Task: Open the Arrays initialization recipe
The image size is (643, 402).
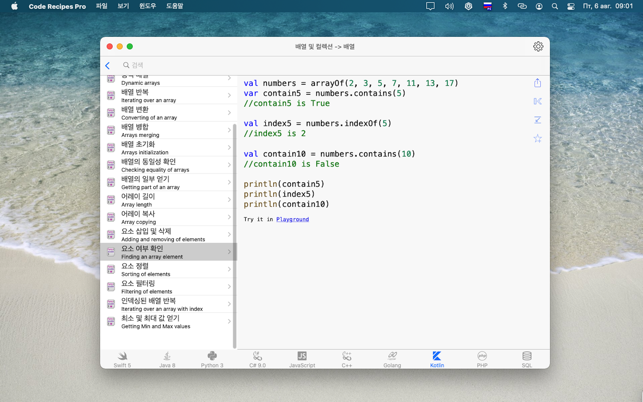Action: coord(168,148)
